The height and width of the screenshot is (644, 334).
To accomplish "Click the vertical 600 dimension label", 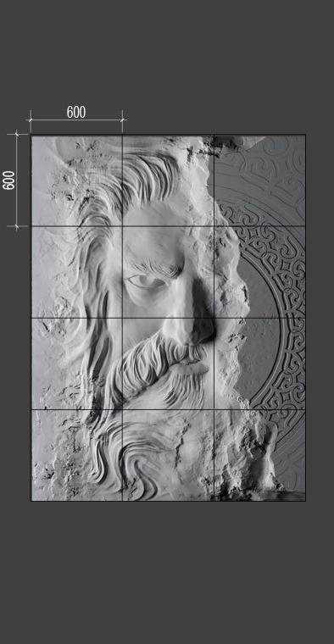I will click(9, 180).
